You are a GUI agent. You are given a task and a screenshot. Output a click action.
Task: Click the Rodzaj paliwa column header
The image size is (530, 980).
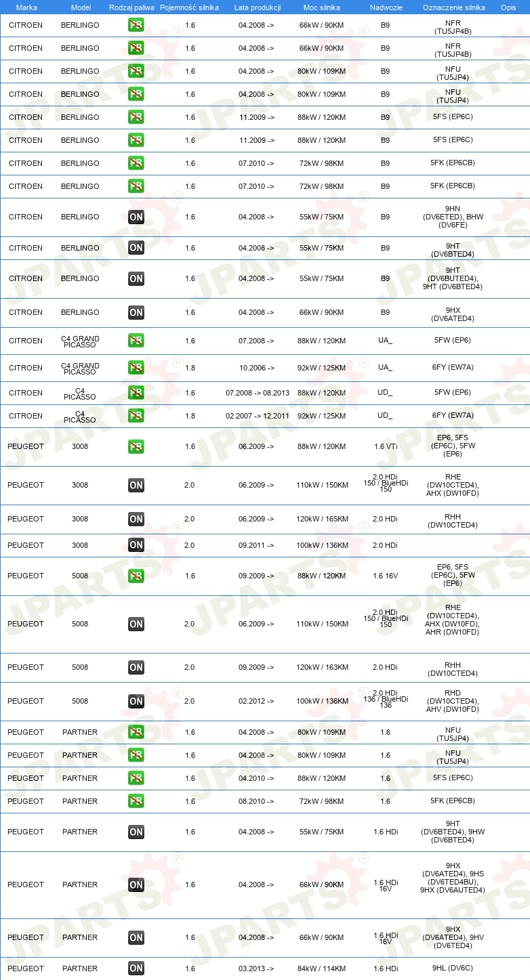pos(131,7)
